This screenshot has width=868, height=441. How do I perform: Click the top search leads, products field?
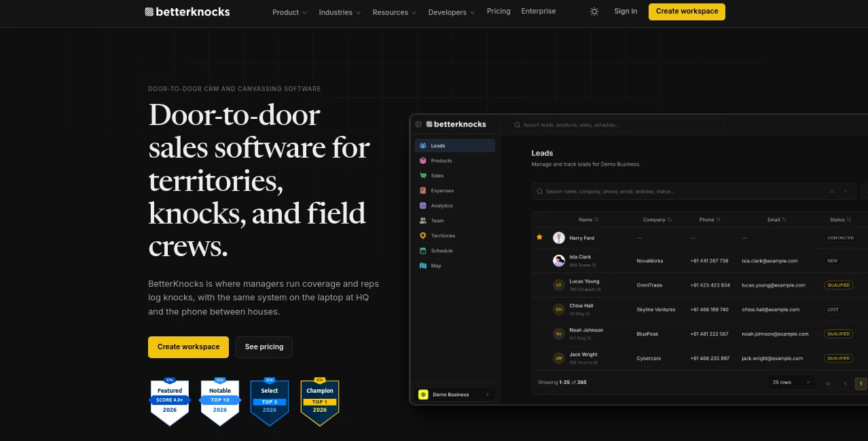tap(617, 125)
